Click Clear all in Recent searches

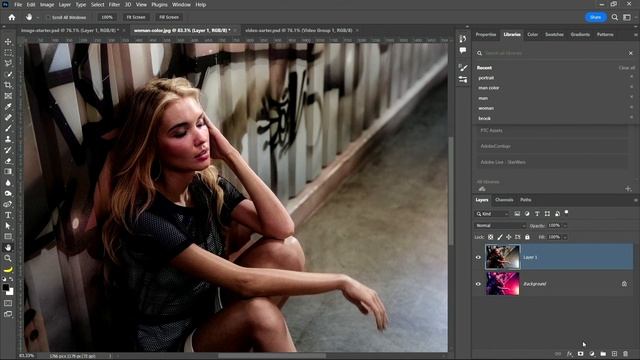pyautogui.click(x=627, y=68)
